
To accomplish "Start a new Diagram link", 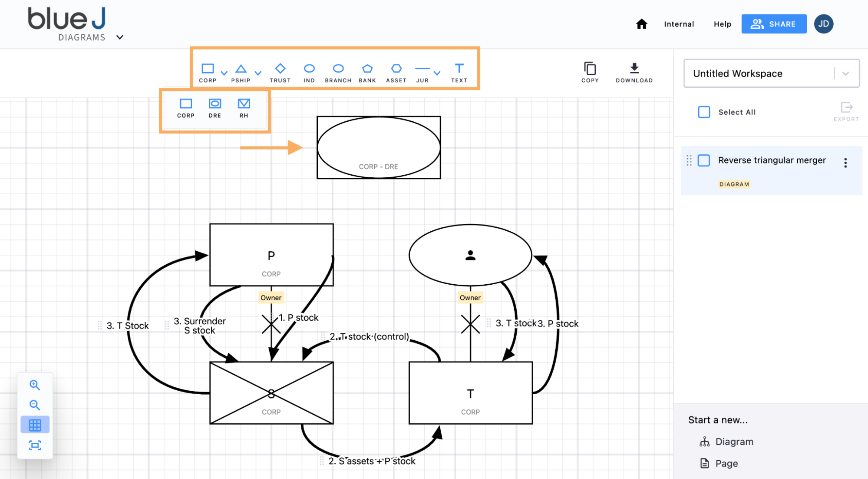I will click(734, 442).
